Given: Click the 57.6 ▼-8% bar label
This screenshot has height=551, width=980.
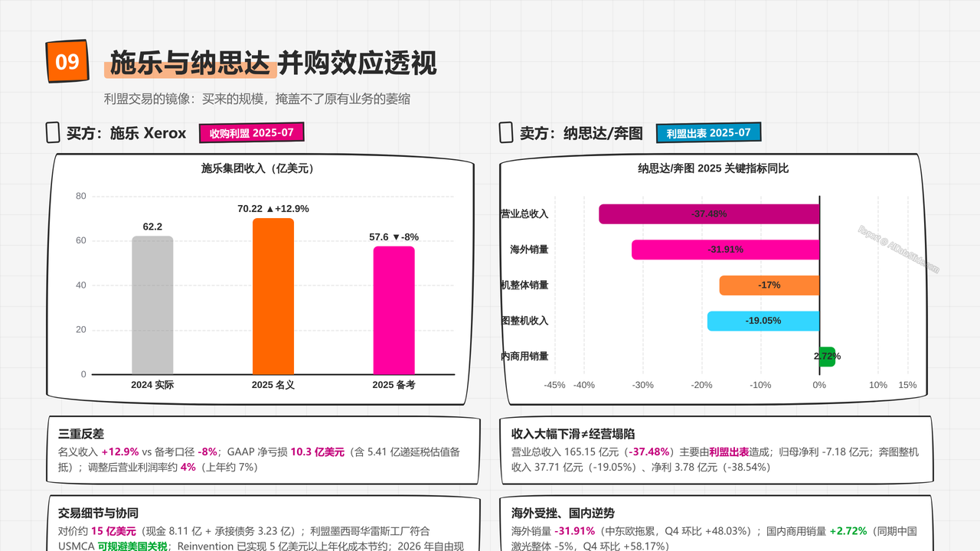Looking at the screenshot, I should pos(394,237).
